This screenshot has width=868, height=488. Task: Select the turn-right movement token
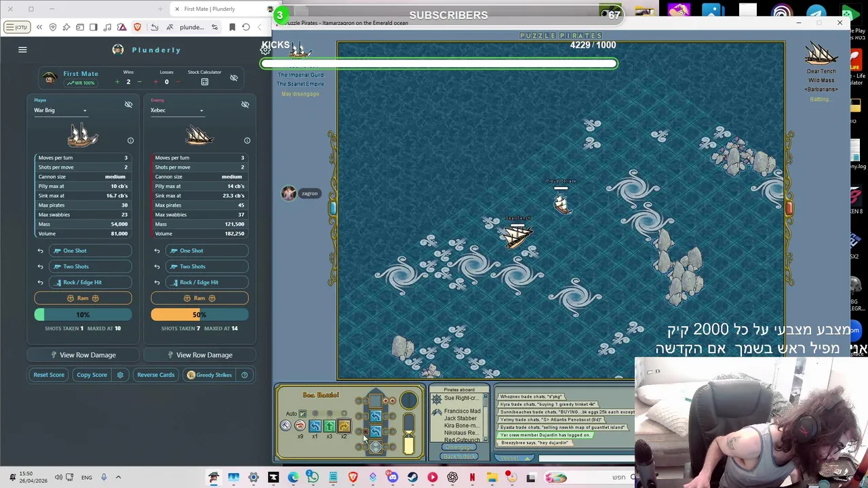point(344,426)
